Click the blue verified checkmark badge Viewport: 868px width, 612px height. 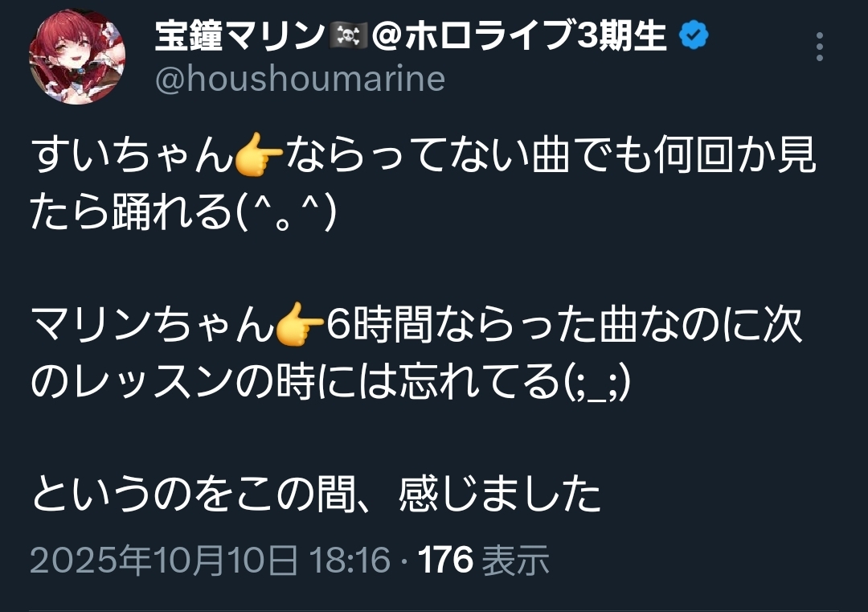coord(694,35)
